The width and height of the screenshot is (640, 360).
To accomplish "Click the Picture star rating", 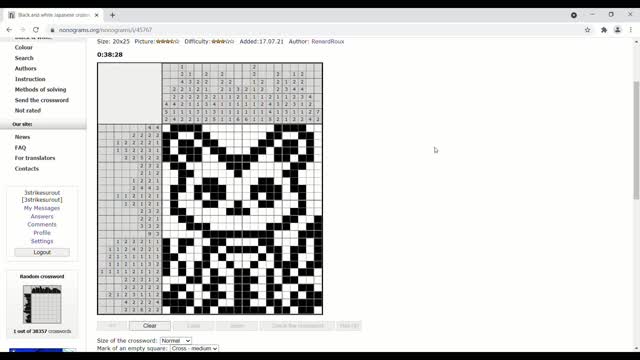I will tap(168, 42).
